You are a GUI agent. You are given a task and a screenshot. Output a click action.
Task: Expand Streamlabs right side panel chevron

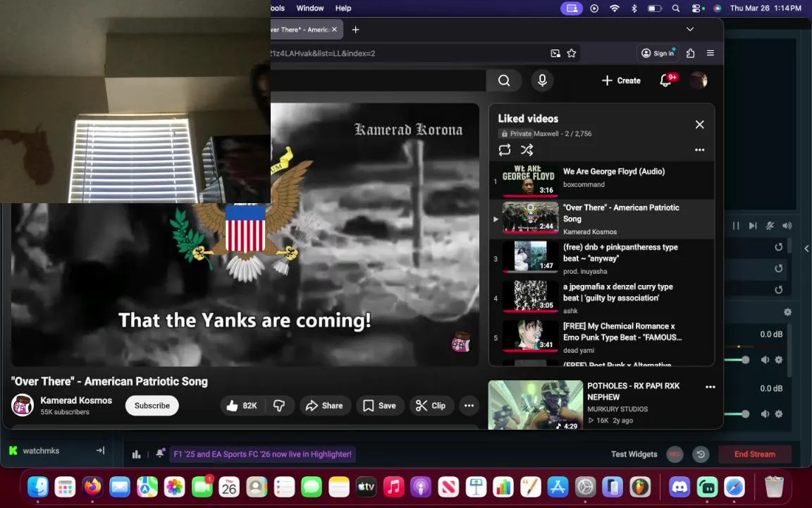[x=806, y=249]
